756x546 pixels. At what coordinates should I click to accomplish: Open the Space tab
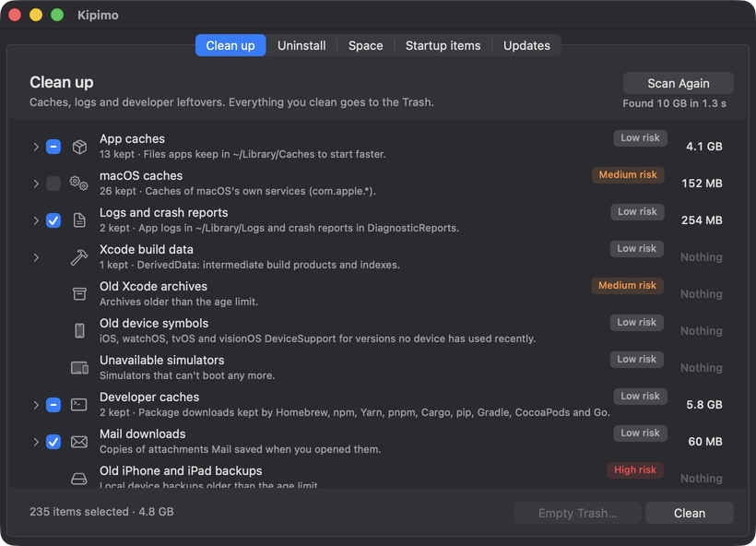click(365, 45)
